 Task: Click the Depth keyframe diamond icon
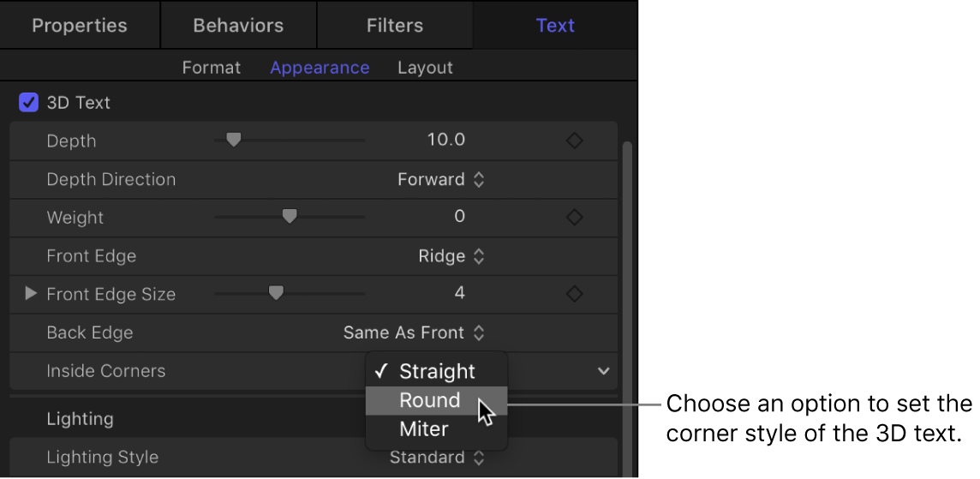coord(575,141)
